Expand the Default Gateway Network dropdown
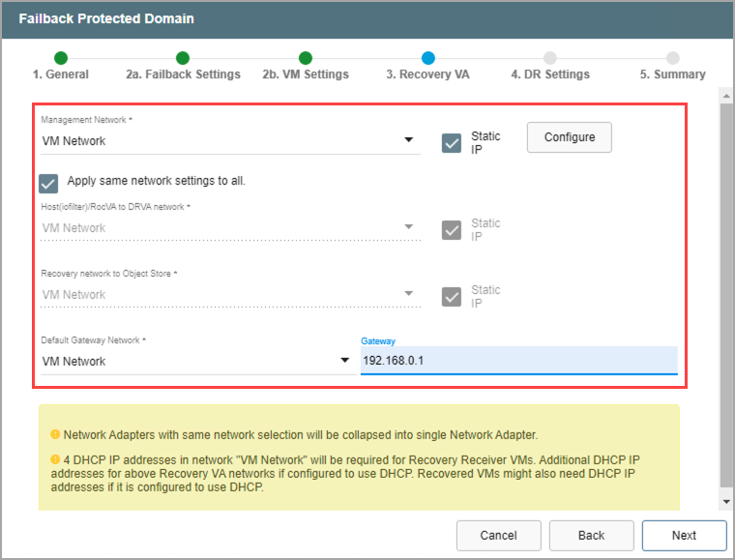Image resolution: width=735 pixels, height=560 pixels. click(195, 361)
